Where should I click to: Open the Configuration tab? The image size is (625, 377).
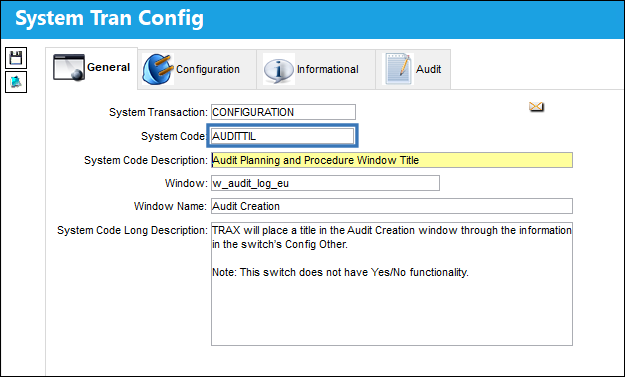click(x=197, y=69)
